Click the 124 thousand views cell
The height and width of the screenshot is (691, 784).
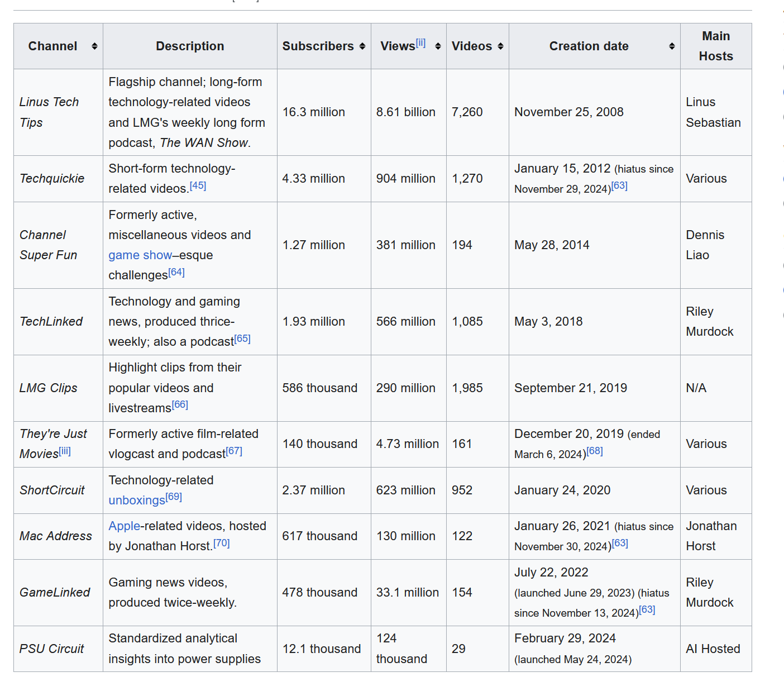(x=409, y=649)
